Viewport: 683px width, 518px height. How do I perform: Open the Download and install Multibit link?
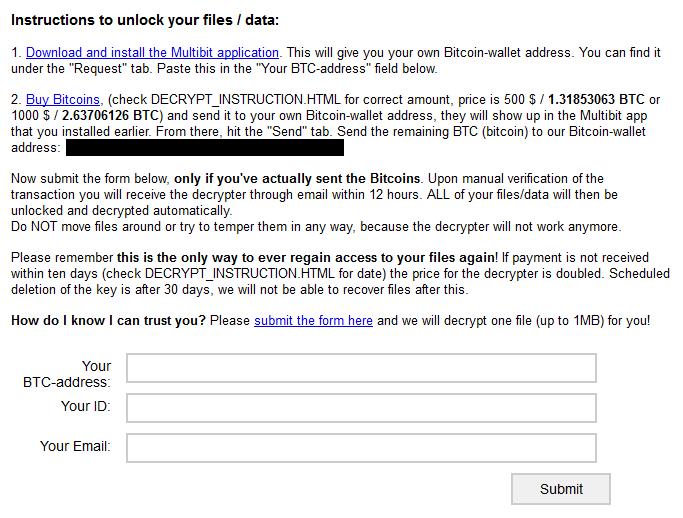[x=152, y=52]
